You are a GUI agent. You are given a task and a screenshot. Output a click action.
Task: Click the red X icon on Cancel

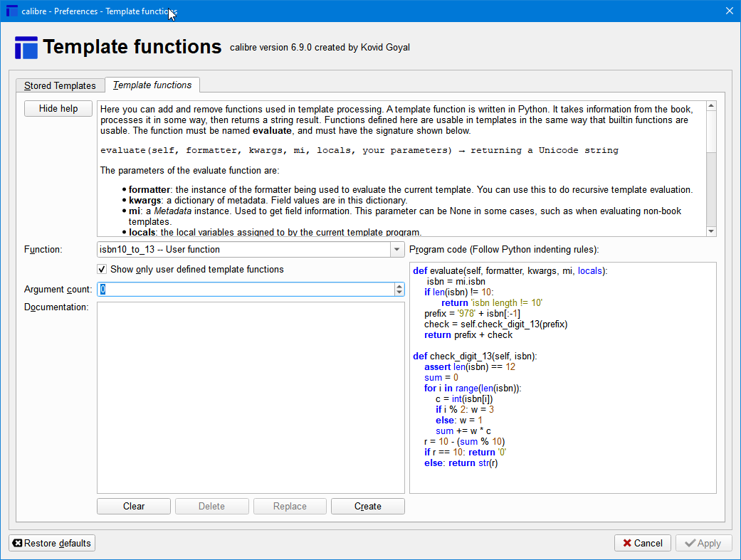click(626, 543)
